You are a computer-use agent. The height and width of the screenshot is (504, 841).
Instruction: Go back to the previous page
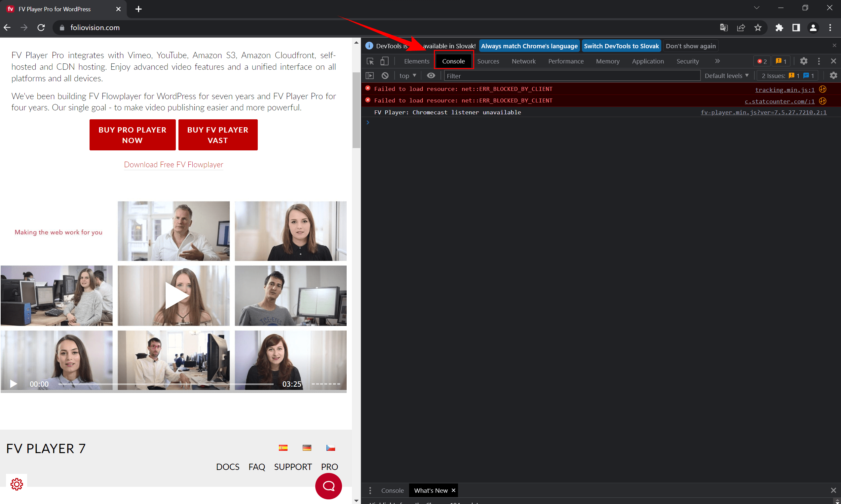7,27
